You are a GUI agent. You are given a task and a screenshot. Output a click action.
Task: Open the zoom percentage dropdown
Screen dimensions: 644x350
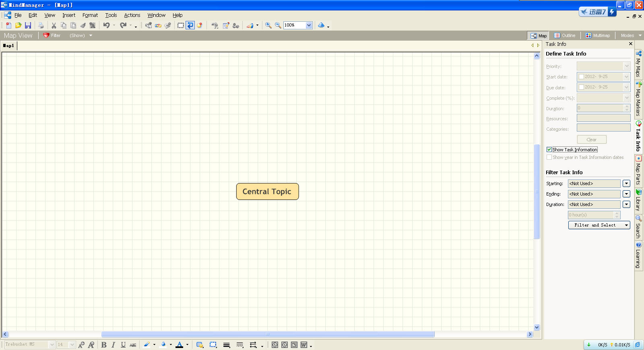click(x=309, y=25)
